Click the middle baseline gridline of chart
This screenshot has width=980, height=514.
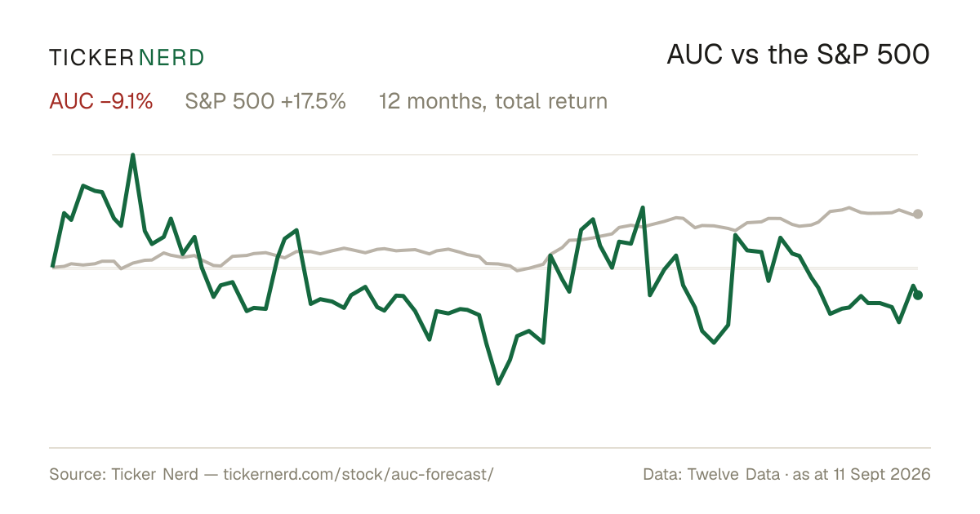pyautogui.click(x=485, y=268)
